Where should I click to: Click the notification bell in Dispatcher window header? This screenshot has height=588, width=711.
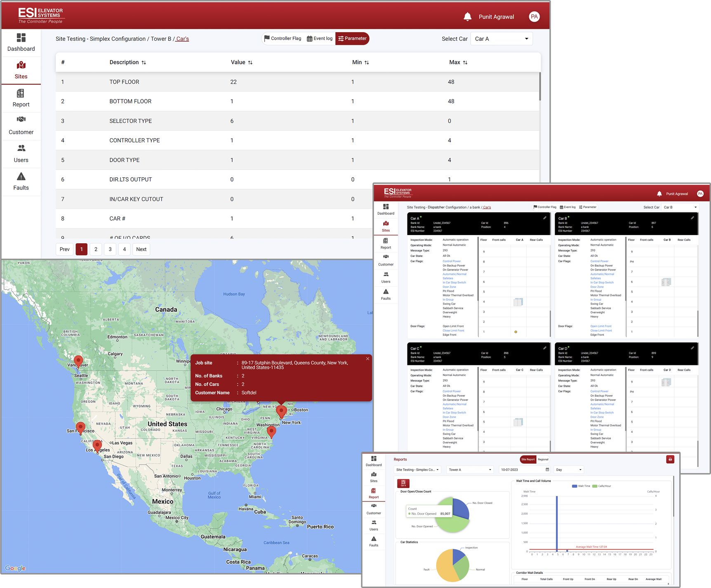[659, 194]
